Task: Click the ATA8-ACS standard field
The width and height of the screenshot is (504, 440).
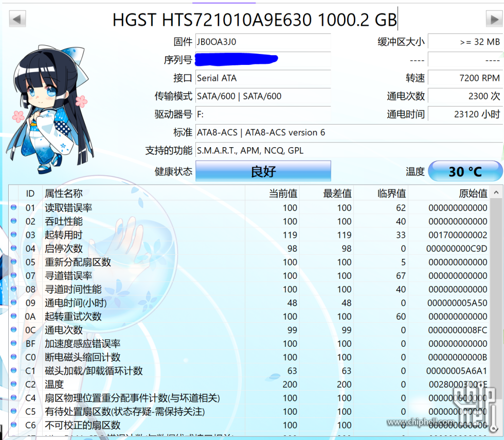Action: [x=349, y=132]
